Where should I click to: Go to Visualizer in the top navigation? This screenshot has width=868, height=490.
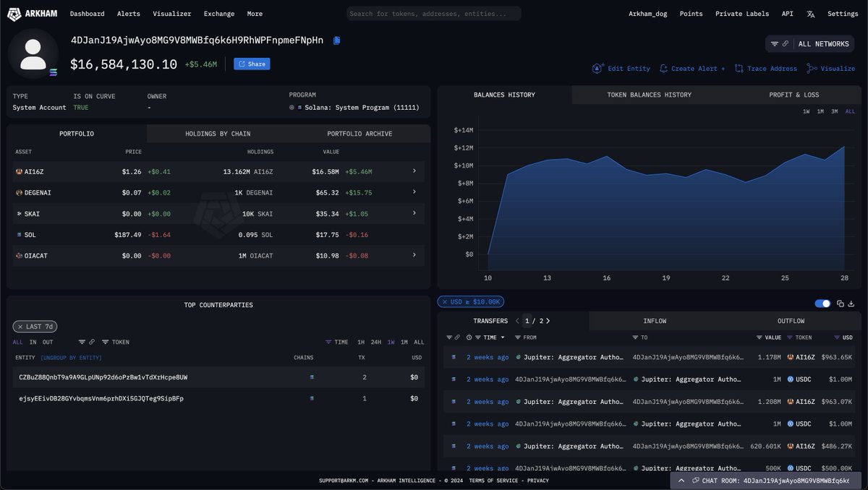[x=172, y=14]
